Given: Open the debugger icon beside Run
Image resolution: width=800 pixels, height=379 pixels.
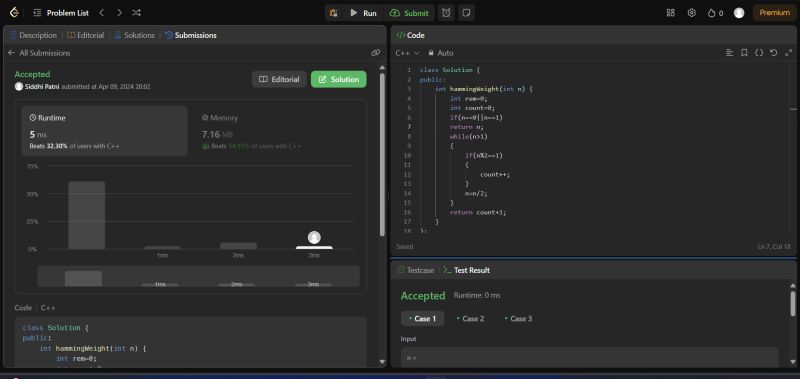Looking at the screenshot, I should click(334, 13).
